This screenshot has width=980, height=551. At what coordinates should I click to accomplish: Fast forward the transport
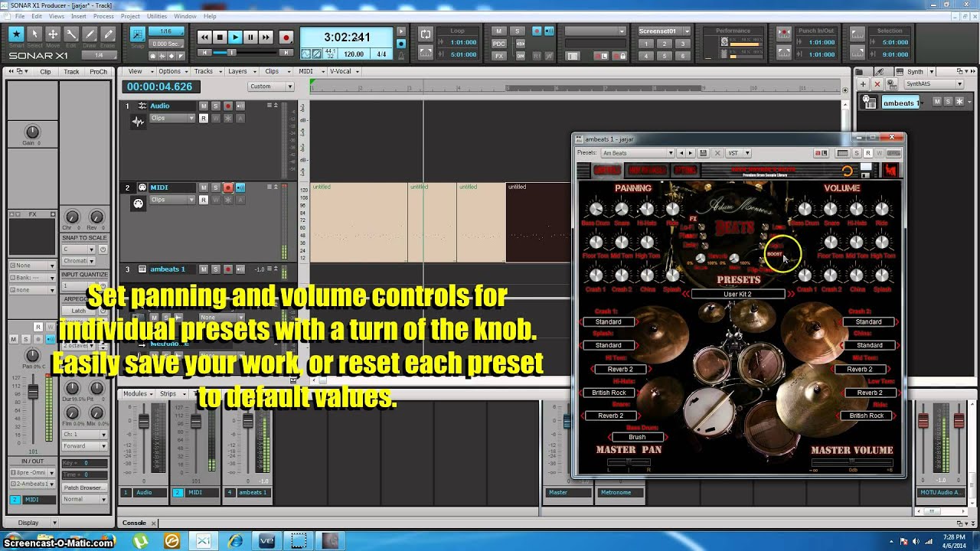pos(266,37)
